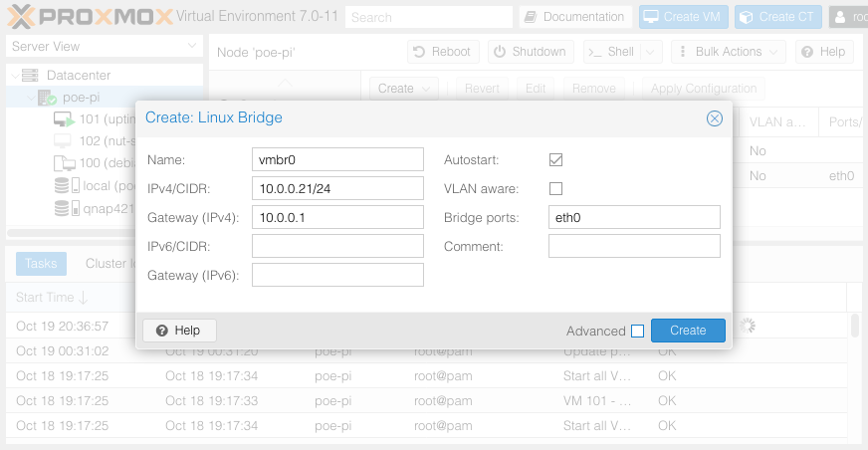
Task: Select VM 101 monitor icon in tree
Action: 64,119
